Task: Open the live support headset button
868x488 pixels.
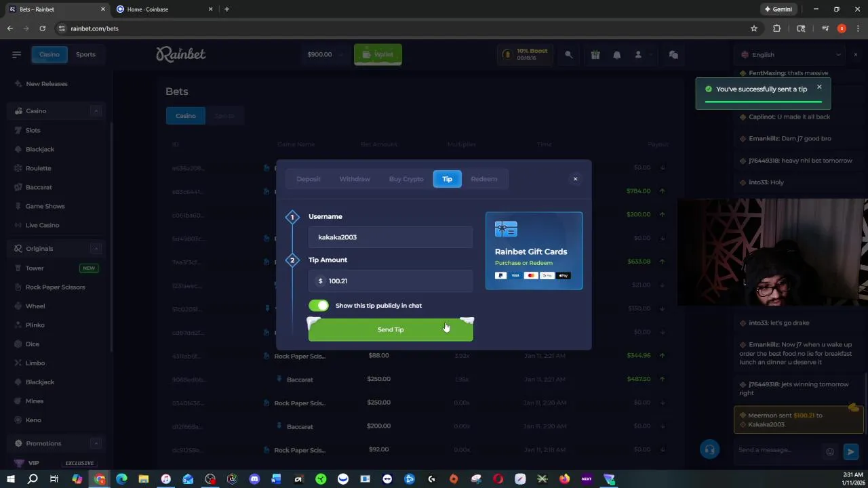Action: pyautogui.click(x=709, y=449)
